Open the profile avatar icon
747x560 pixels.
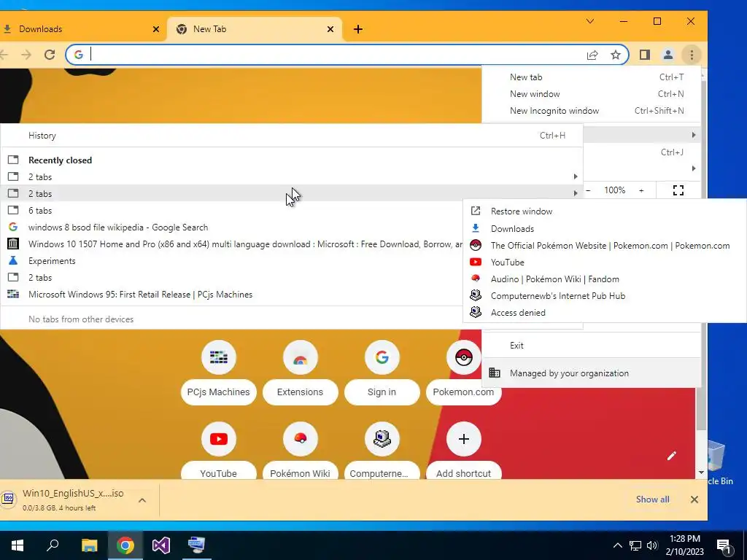pyautogui.click(x=668, y=55)
